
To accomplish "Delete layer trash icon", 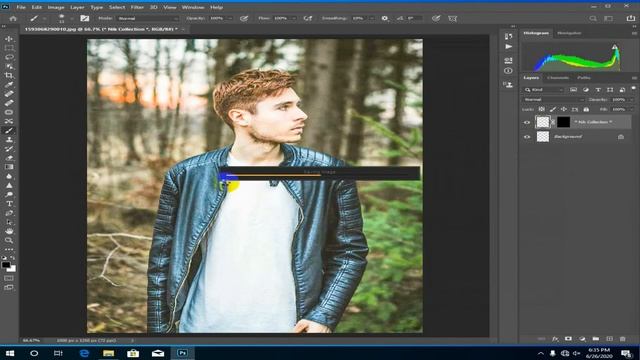I will pos(622,339).
